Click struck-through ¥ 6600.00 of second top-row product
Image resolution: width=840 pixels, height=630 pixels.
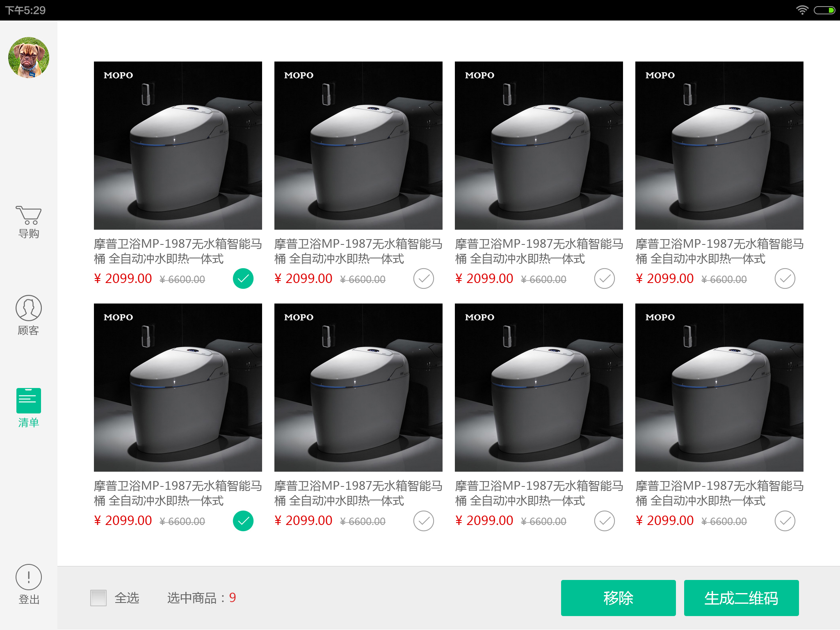[x=363, y=280]
